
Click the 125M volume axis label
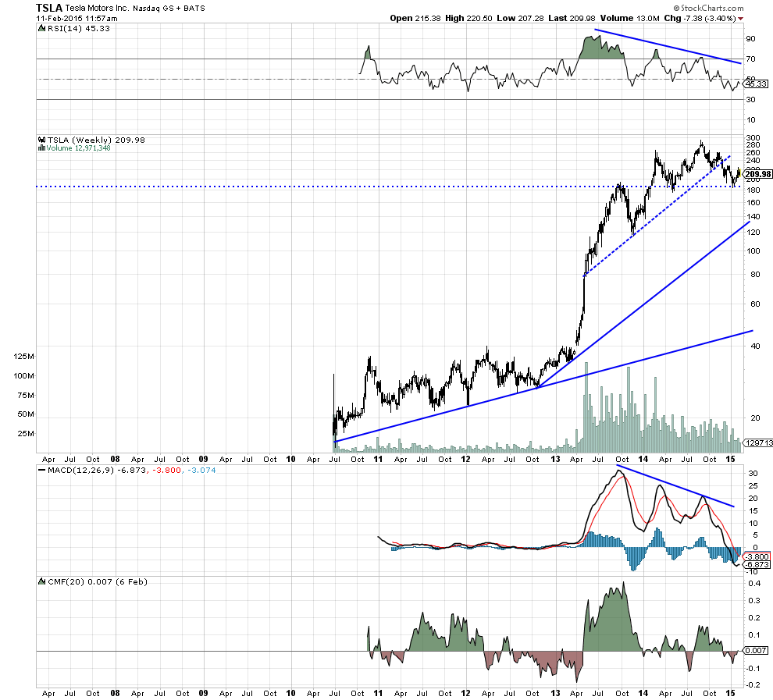point(23,357)
